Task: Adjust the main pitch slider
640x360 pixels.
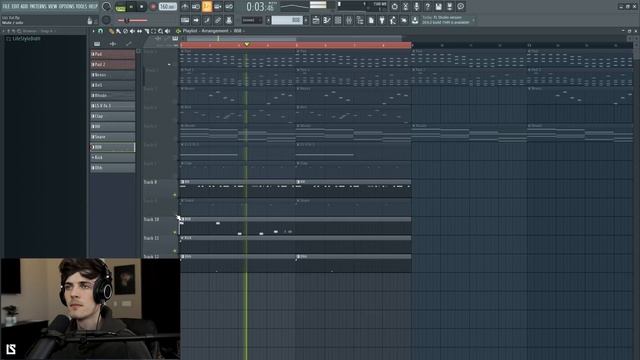Action: [133, 20]
